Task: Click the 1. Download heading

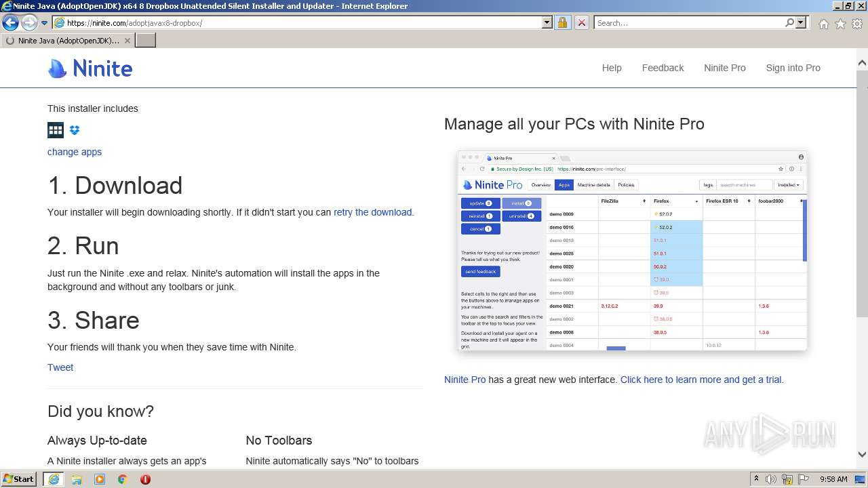Action: point(115,186)
